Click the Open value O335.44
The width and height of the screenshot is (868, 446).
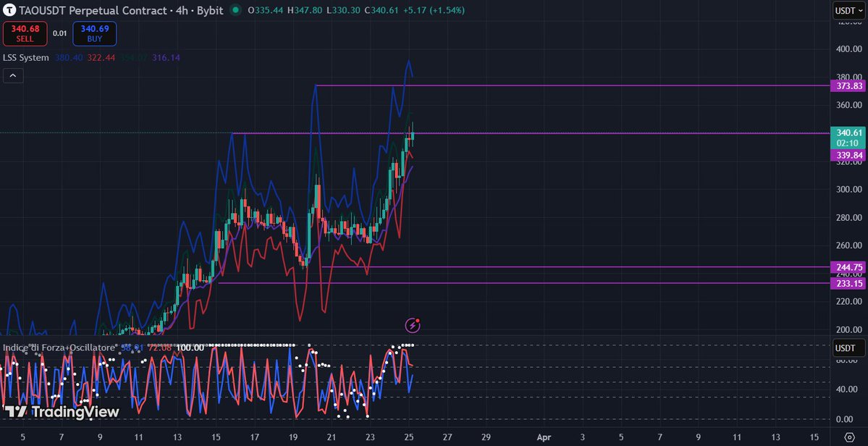[x=266, y=10]
